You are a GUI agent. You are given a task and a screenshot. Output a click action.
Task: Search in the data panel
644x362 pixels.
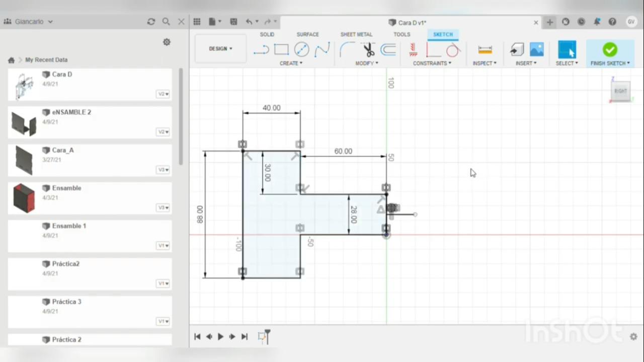pyautogui.click(x=166, y=22)
